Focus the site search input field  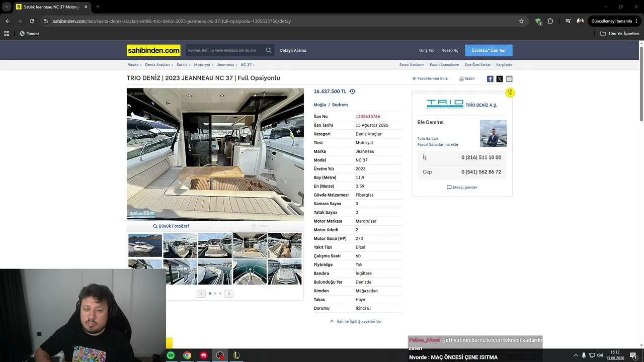click(225, 50)
